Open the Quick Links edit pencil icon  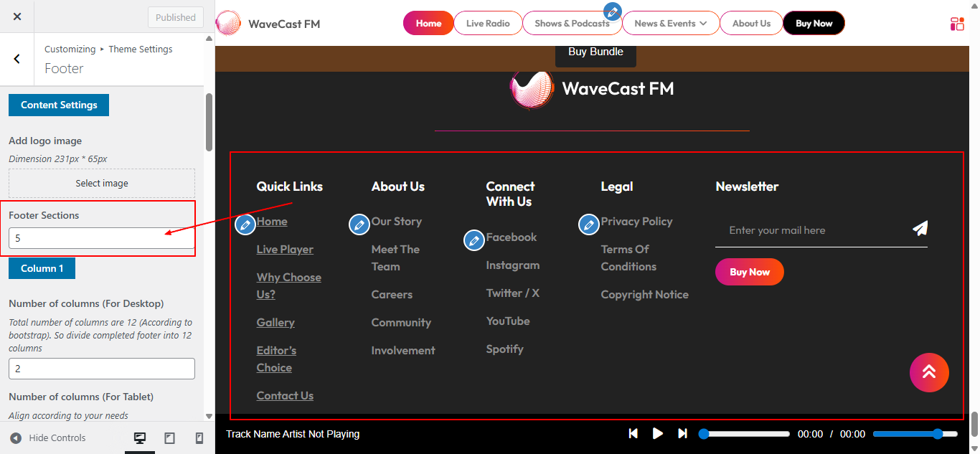pyautogui.click(x=245, y=224)
